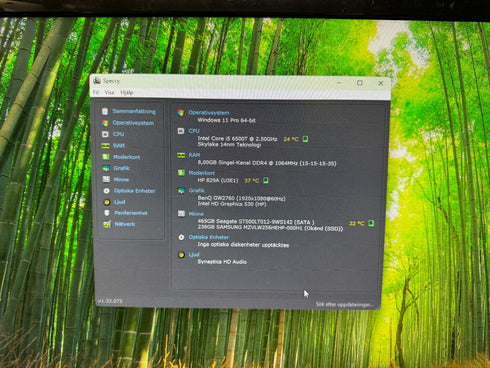The width and height of the screenshot is (490, 368).
Task: Click 'Windows 11 Pro 64-bit' text
Action: pyautogui.click(x=226, y=120)
